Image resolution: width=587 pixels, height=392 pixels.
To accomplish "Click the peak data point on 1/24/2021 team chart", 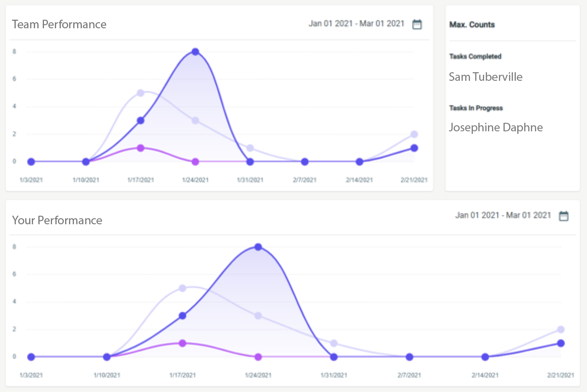I will 195,51.
